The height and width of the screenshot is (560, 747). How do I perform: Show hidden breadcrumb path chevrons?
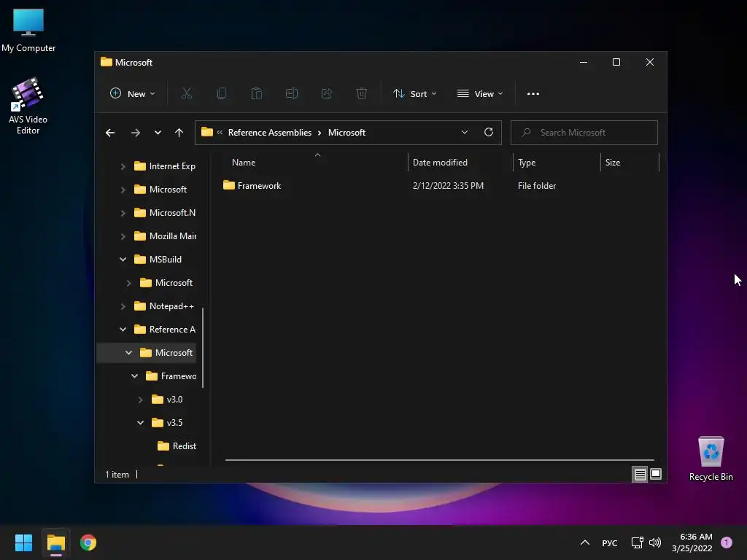[220, 133]
